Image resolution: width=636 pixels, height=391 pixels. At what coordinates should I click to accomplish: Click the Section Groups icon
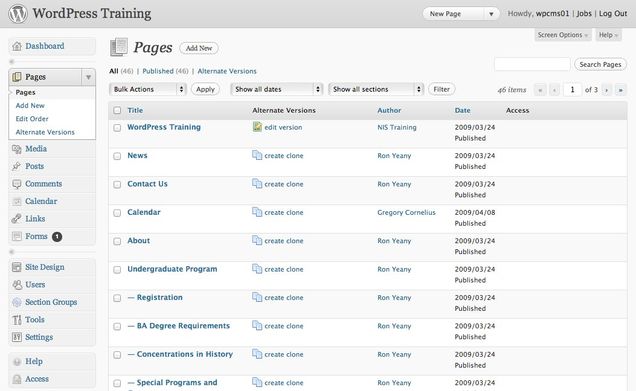pyautogui.click(x=17, y=302)
